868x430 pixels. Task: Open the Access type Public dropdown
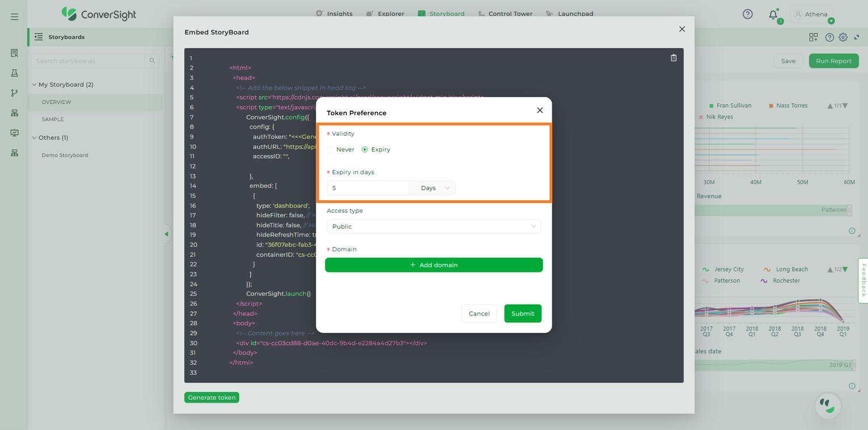click(x=434, y=227)
